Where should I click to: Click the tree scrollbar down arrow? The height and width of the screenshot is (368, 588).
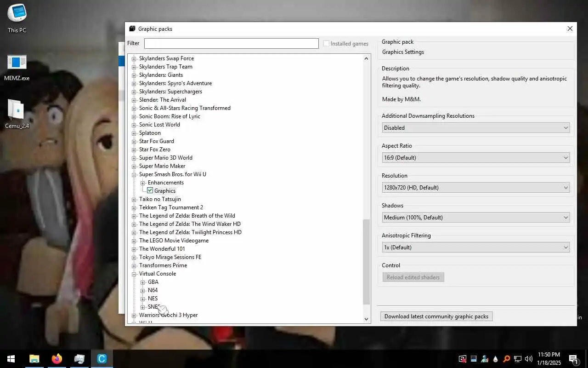pos(366,319)
